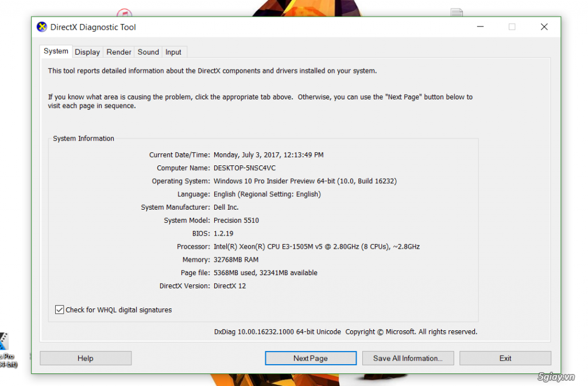Select the Input tab
This screenshot has height=386, width=588.
[x=173, y=52]
